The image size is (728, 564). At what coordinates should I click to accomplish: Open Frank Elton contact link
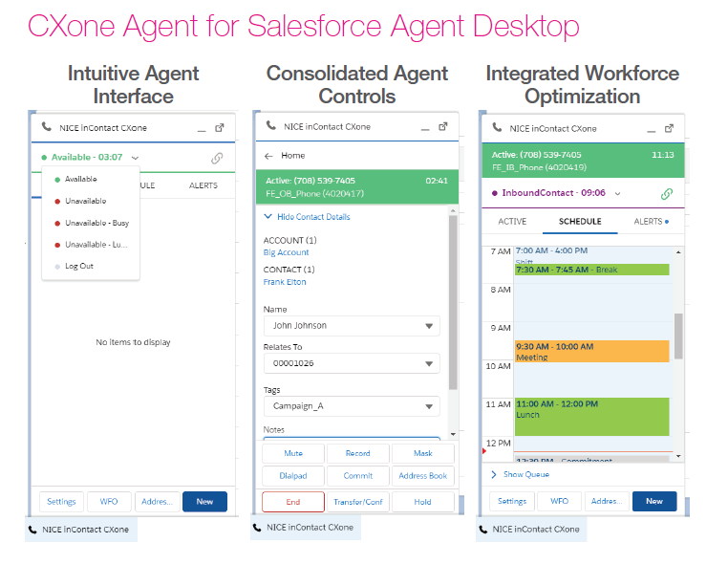[x=285, y=282]
